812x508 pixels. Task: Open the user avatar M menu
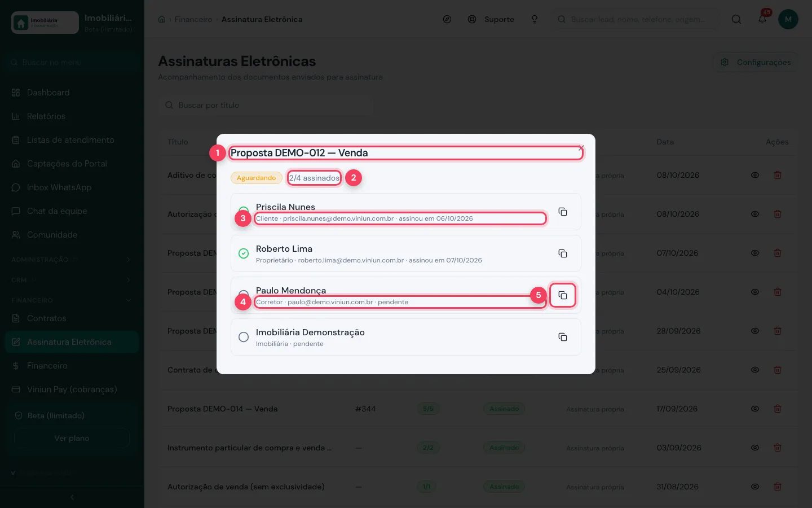coord(788,19)
